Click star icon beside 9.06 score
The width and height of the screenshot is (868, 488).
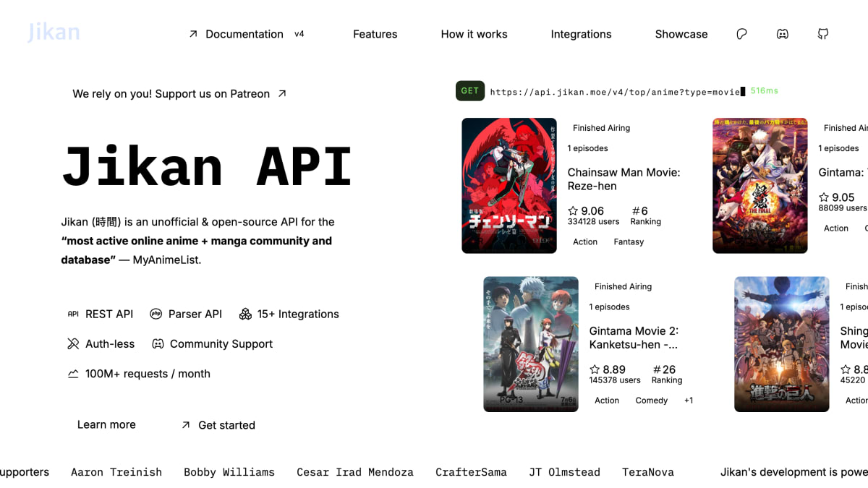(x=574, y=211)
